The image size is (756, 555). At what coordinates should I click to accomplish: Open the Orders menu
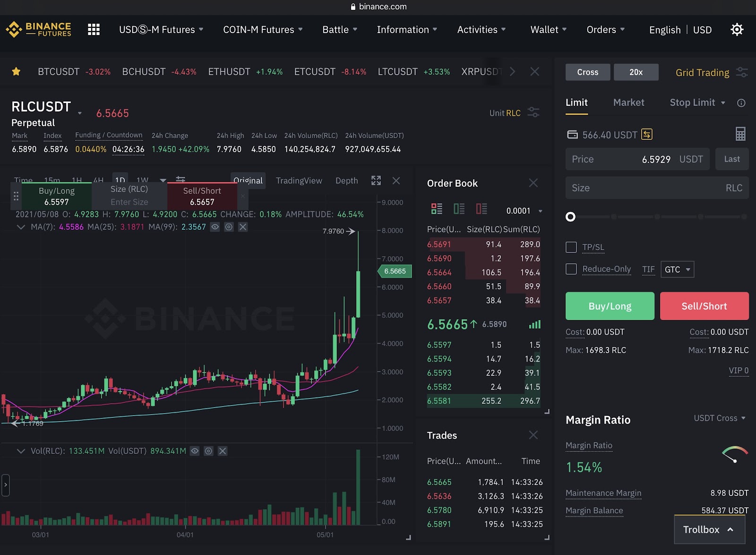(x=606, y=29)
